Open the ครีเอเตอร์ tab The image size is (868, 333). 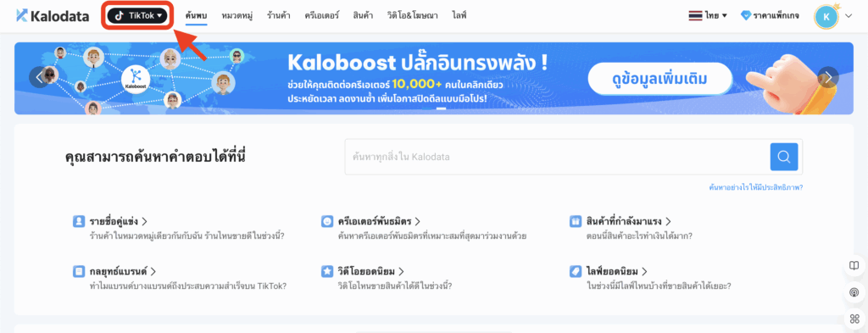(x=321, y=15)
